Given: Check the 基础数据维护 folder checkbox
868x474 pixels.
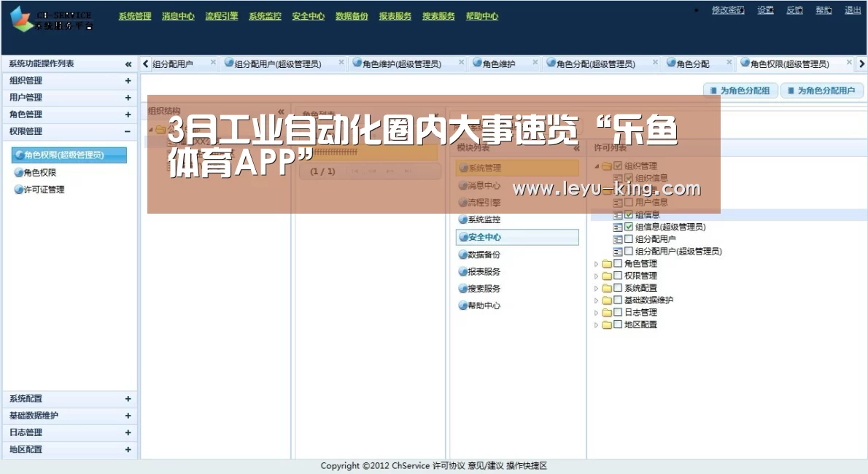Looking at the screenshot, I should pyautogui.click(x=618, y=300).
